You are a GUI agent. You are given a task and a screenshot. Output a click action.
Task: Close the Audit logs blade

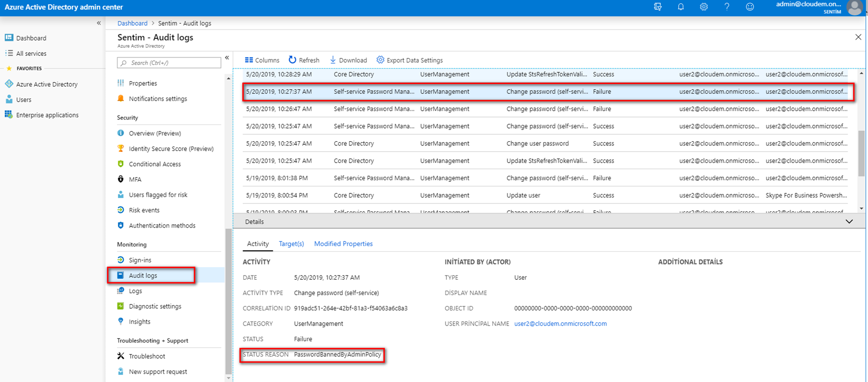click(858, 37)
